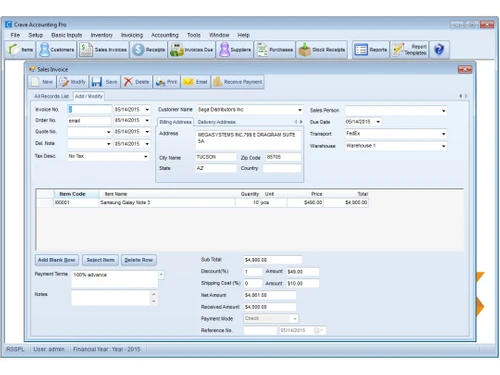Viewport: 500px width, 375px height.
Task: Click the Received Amount field
Action: [x=270, y=307]
